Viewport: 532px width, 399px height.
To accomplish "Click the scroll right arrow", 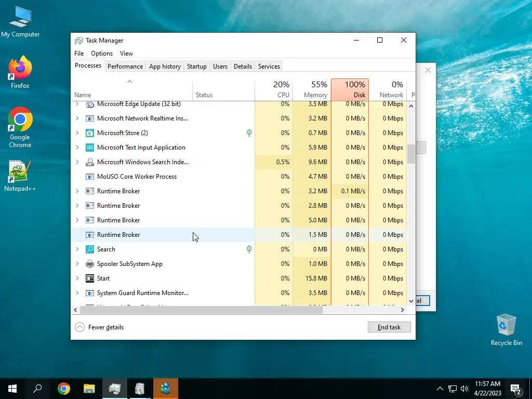I will (403, 310).
